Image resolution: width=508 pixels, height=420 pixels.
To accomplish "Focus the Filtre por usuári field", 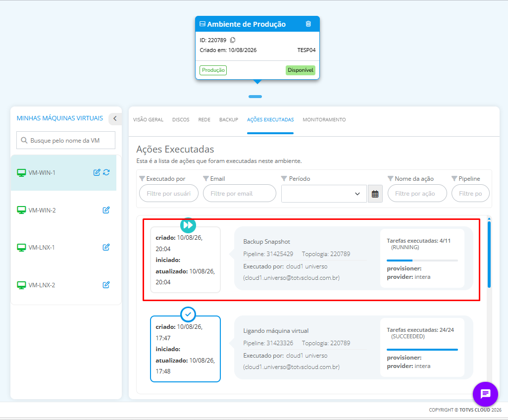I will coord(168,194).
